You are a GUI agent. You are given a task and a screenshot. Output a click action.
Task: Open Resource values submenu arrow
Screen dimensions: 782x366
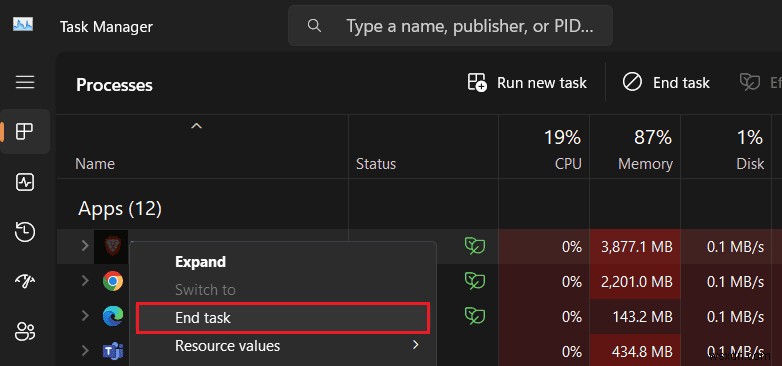coord(415,345)
